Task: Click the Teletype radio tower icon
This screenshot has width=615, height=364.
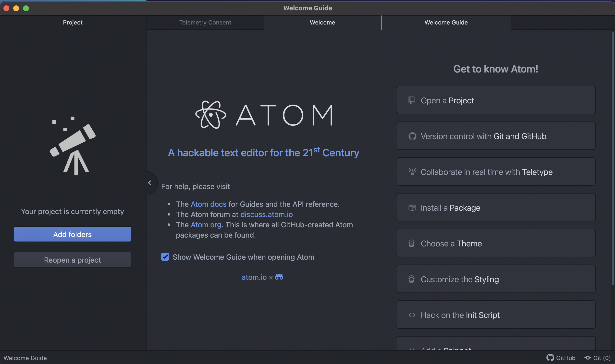Action: click(x=412, y=172)
